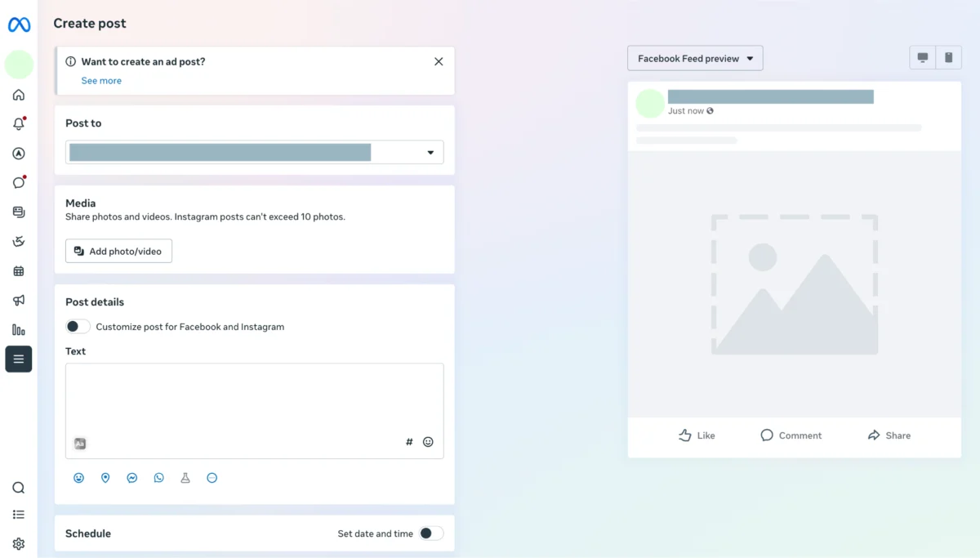Open Inbox chat bubble icon
This screenshot has height=558, width=980.
(x=19, y=183)
